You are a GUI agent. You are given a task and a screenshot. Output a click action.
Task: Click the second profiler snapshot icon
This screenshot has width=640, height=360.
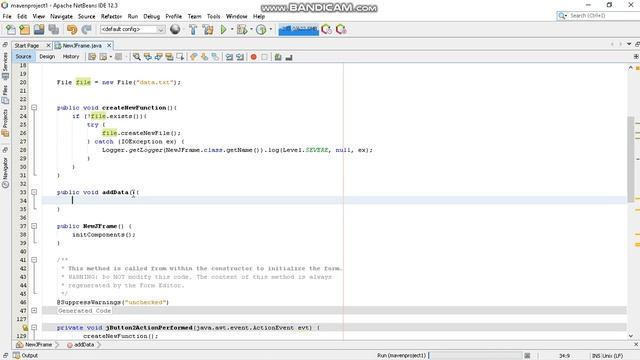[x=341, y=29]
